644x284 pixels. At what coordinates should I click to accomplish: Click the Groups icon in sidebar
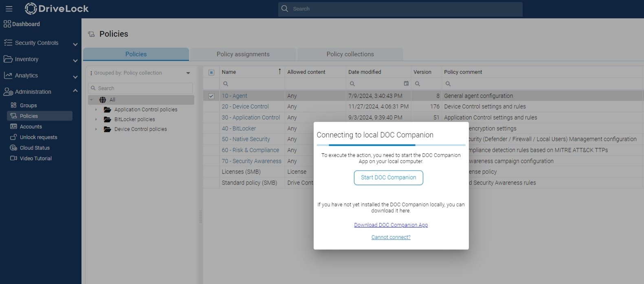pyautogui.click(x=13, y=105)
